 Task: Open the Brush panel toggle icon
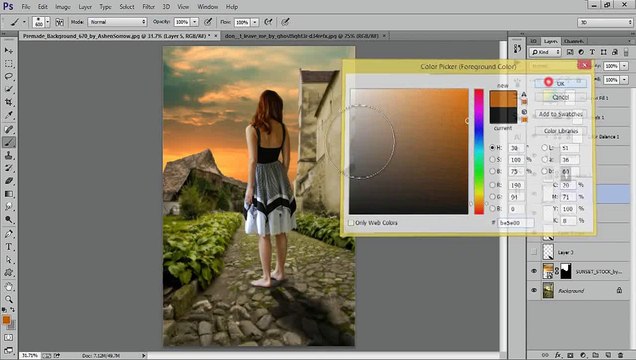click(60, 22)
